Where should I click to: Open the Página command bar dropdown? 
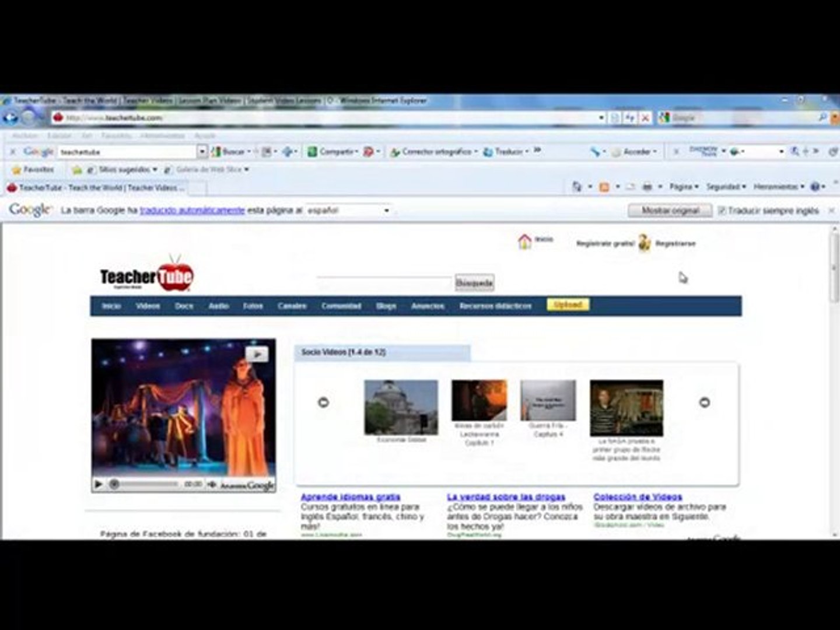click(x=684, y=187)
